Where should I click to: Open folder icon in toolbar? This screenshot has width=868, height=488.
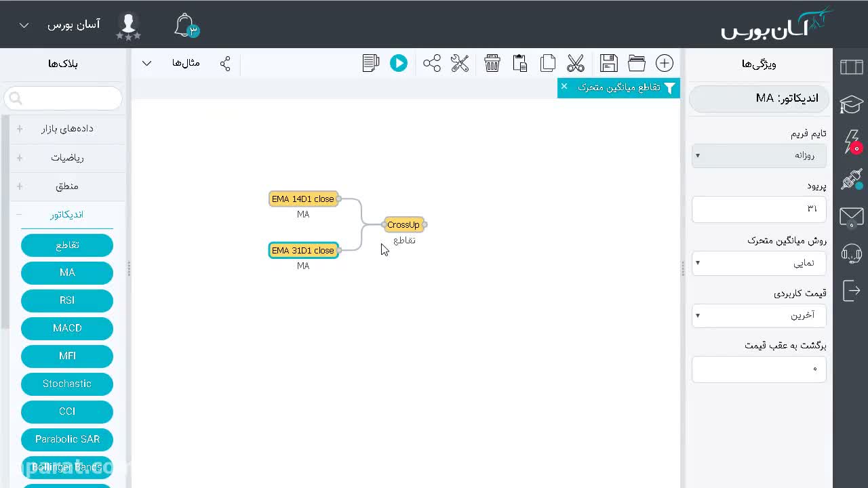tap(637, 63)
